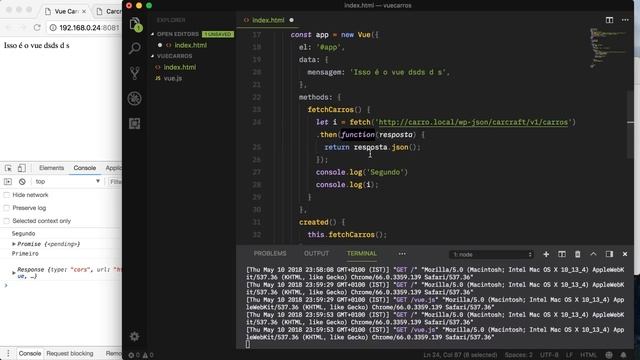Change indentation via Spaces status item

point(518,355)
